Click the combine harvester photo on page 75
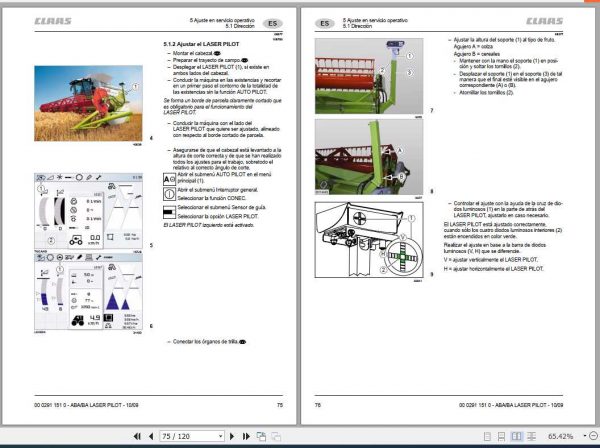 point(88,103)
